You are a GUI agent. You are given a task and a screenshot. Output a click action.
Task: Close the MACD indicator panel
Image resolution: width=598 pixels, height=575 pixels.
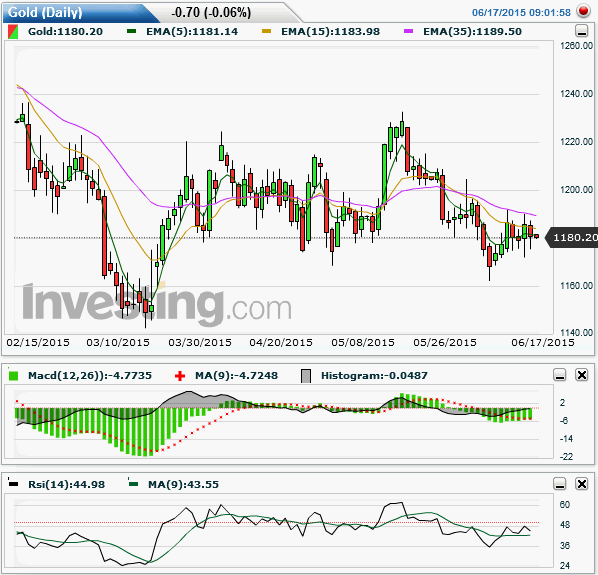(x=582, y=375)
